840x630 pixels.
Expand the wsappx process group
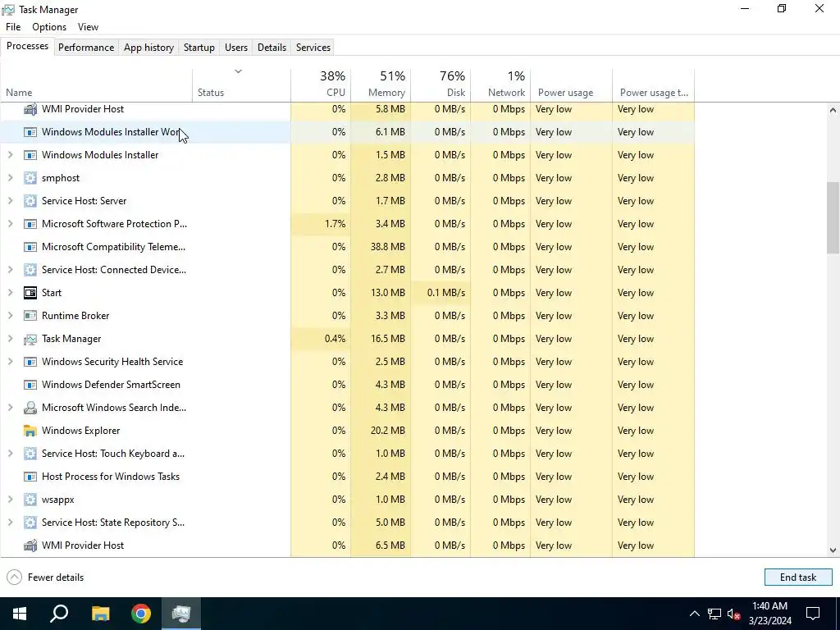coord(10,500)
